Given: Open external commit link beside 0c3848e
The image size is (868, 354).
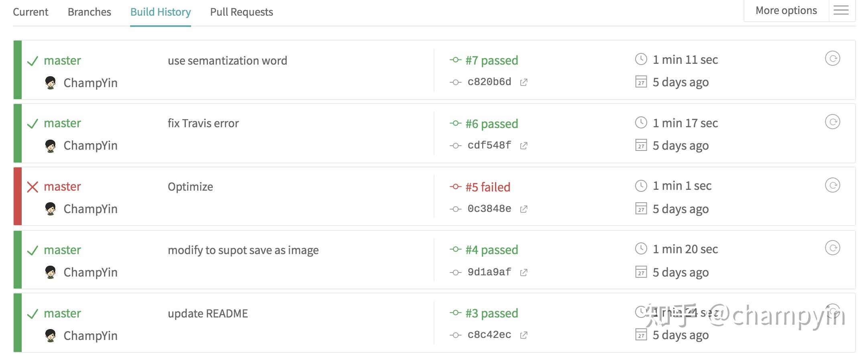Looking at the screenshot, I should pos(524,209).
